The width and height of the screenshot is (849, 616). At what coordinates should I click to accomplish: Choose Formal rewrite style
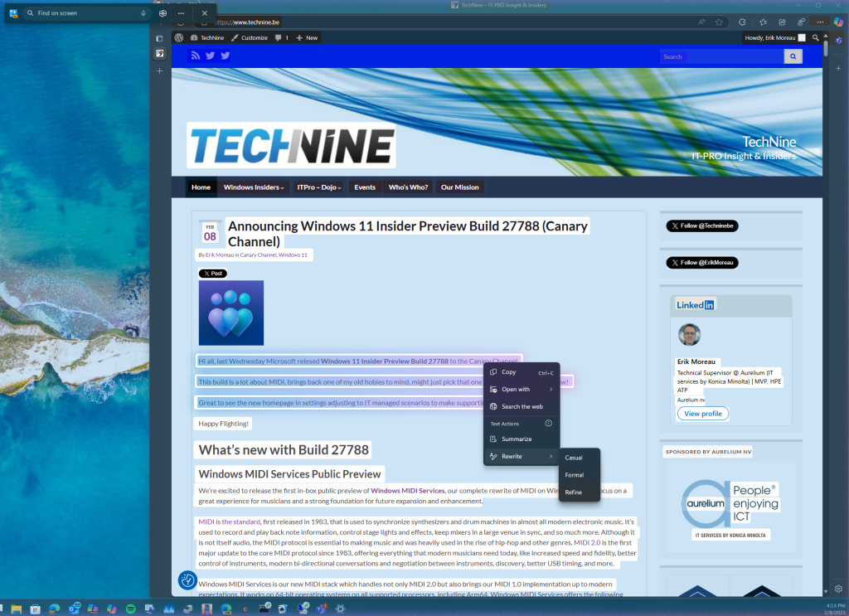pos(574,475)
